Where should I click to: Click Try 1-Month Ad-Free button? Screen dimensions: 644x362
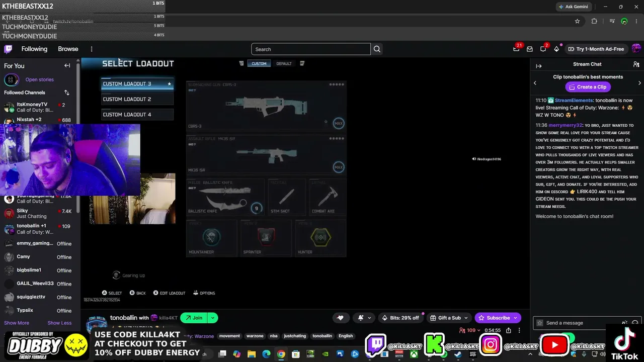(x=596, y=49)
